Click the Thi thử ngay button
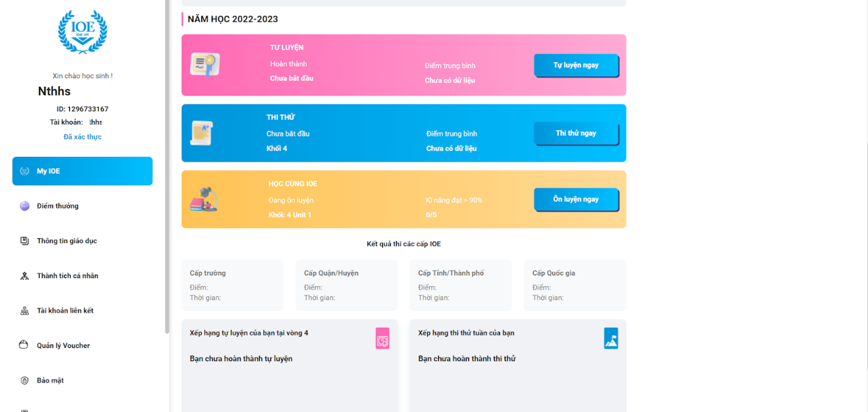Viewport: 868px width, 412px height. [576, 133]
